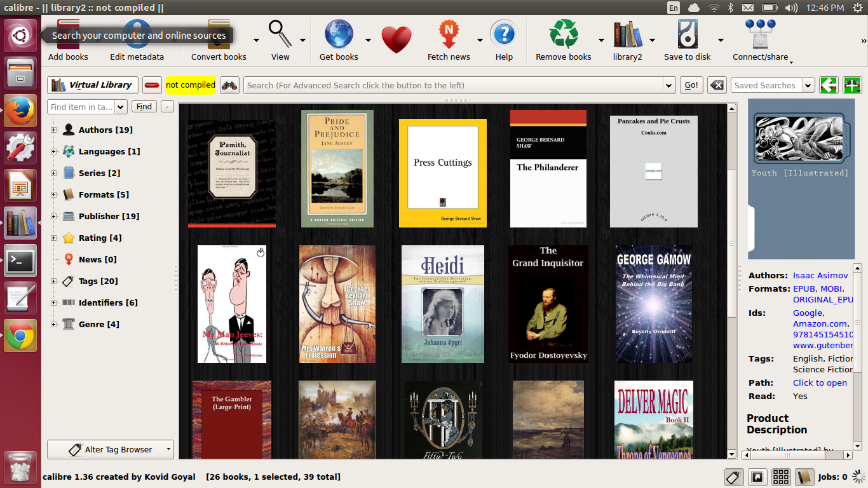Select the Identifiers [6] category
868x488 pixels.
pos(108,303)
